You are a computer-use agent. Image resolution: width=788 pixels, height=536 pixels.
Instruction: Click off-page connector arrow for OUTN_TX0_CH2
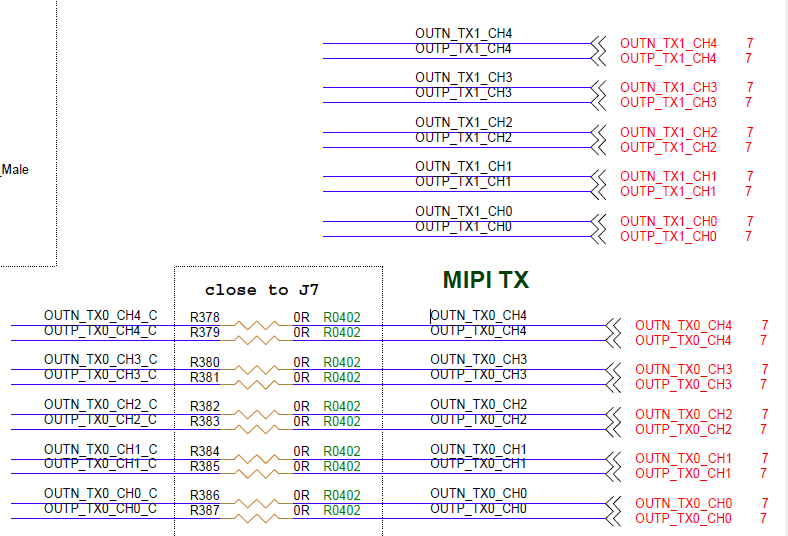(x=613, y=414)
